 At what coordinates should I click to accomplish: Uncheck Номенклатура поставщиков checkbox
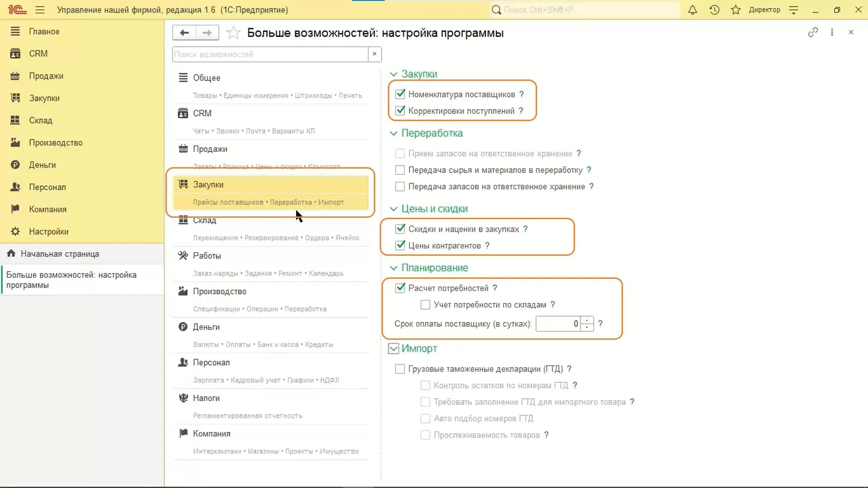(400, 94)
